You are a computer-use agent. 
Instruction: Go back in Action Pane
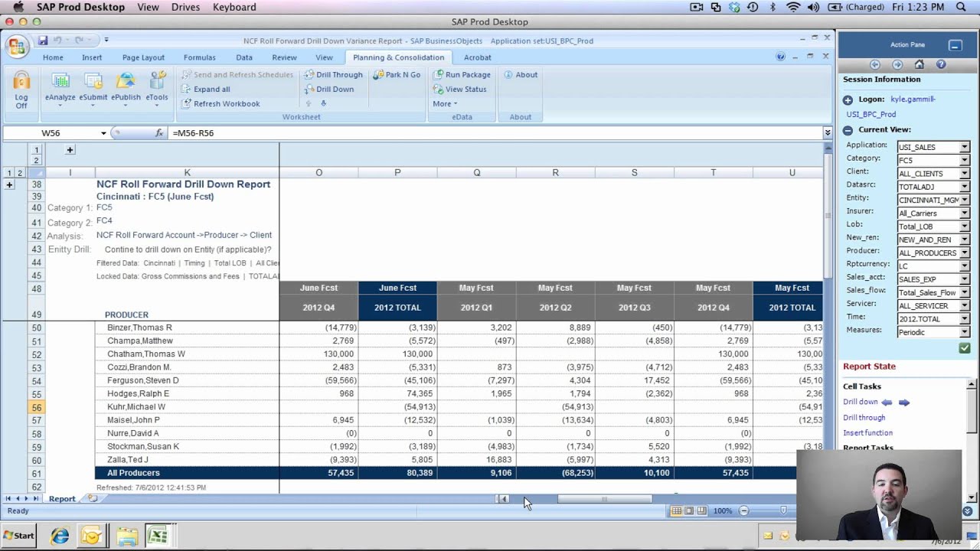coord(875,64)
